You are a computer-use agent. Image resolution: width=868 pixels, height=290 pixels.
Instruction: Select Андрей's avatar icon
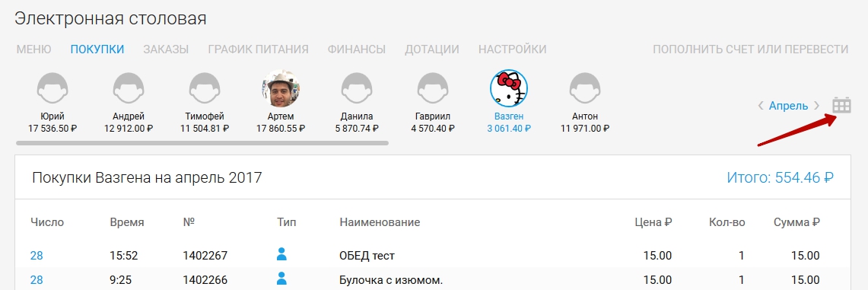pyautogui.click(x=129, y=88)
